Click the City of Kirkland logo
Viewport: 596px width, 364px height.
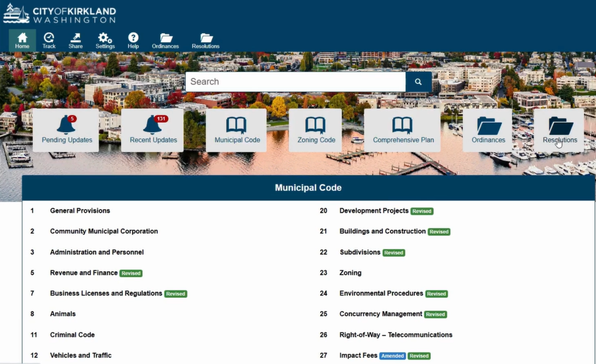tap(60, 14)
